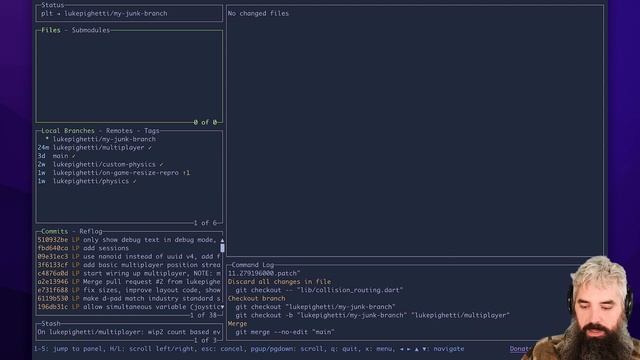This screenshot has width=640, height=360.
Task: Click the Stash panel title
Action: pyautogui.click(x=51, y=323)
